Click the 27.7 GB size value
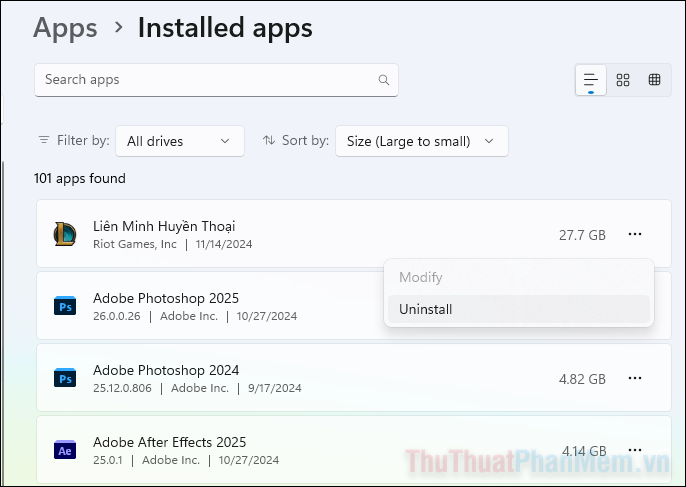Screen dimensions: 686x487 pos(582,235)
